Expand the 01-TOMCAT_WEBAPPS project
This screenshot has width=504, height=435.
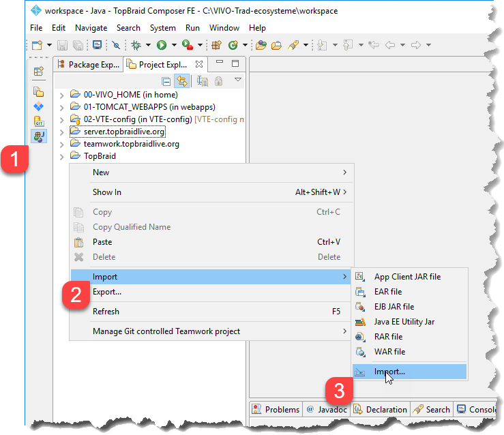tap(61, 108)
